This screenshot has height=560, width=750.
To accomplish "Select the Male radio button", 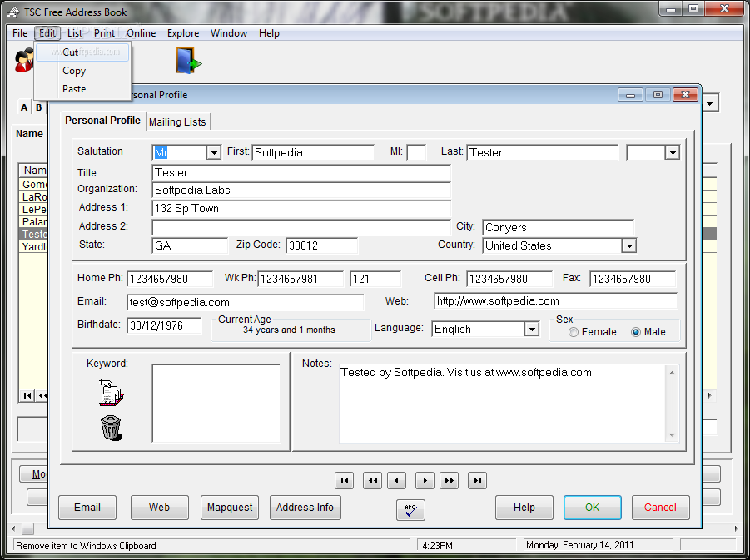I will point(636,332).
